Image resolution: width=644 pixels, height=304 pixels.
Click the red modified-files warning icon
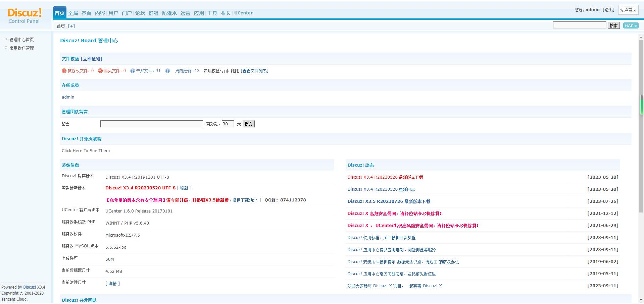pyautogui.click(x=64, y=71)
